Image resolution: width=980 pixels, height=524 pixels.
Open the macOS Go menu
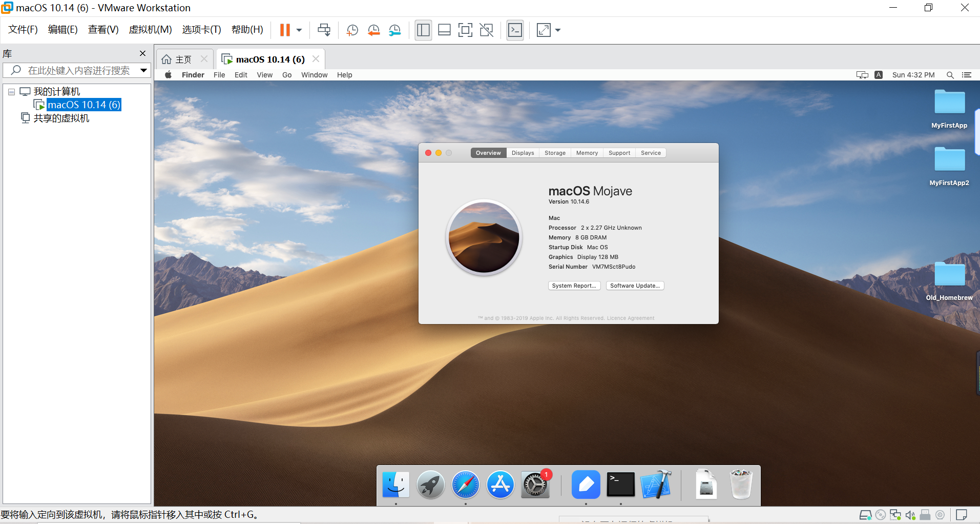pyautogui.click(x=287, y=75)
